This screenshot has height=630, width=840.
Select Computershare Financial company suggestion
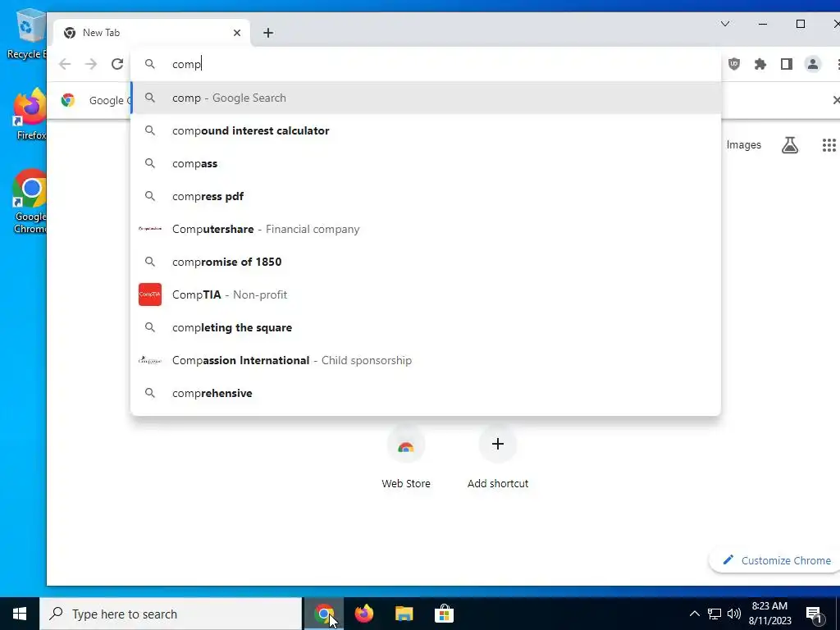point(426,229)
